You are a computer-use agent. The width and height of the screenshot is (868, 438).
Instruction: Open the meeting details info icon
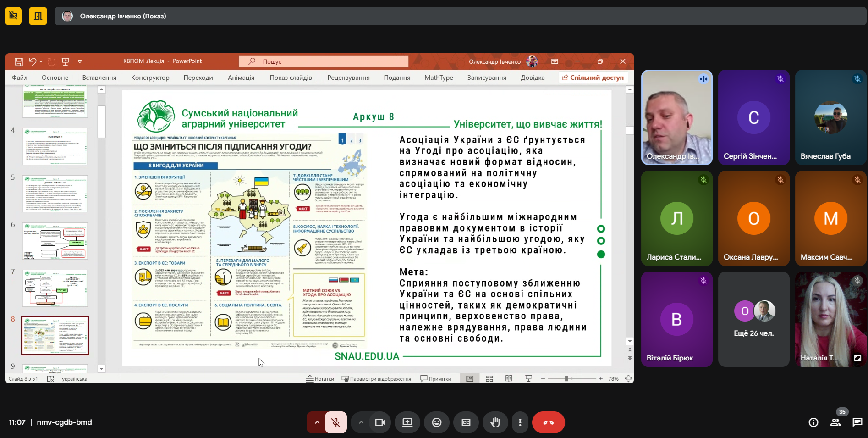point(813,422)
